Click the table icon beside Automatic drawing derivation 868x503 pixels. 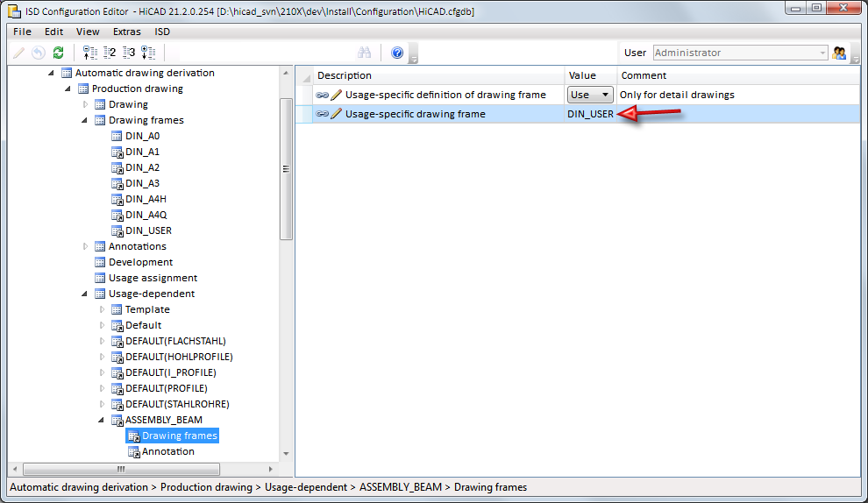click(x=67, y=73)
